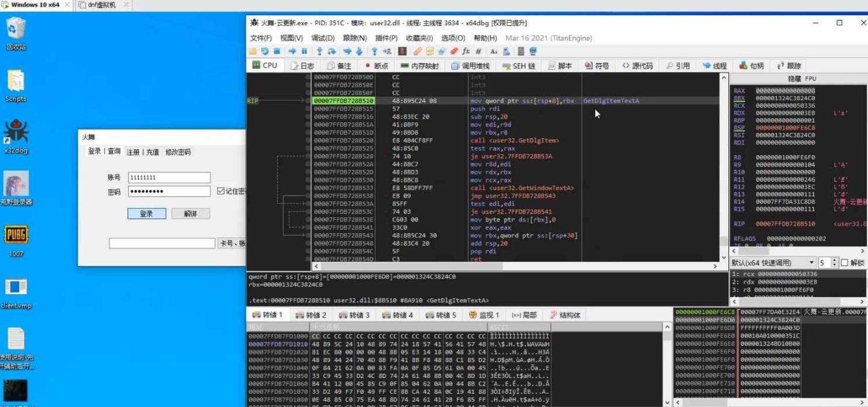Switch to the 转储 2 dump tab
Viewport: 868px width, 407px height.
tap(311, 315)
